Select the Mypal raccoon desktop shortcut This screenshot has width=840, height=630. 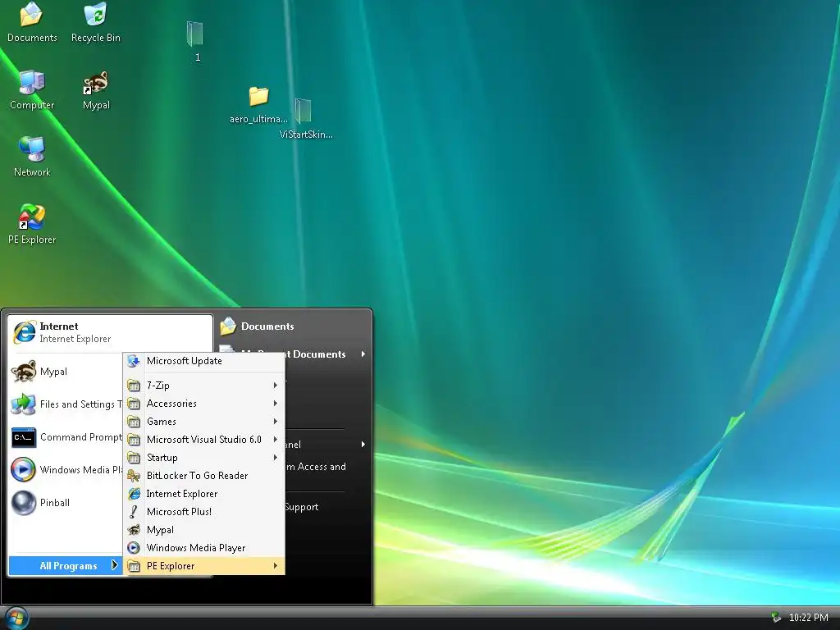point(96,89)
